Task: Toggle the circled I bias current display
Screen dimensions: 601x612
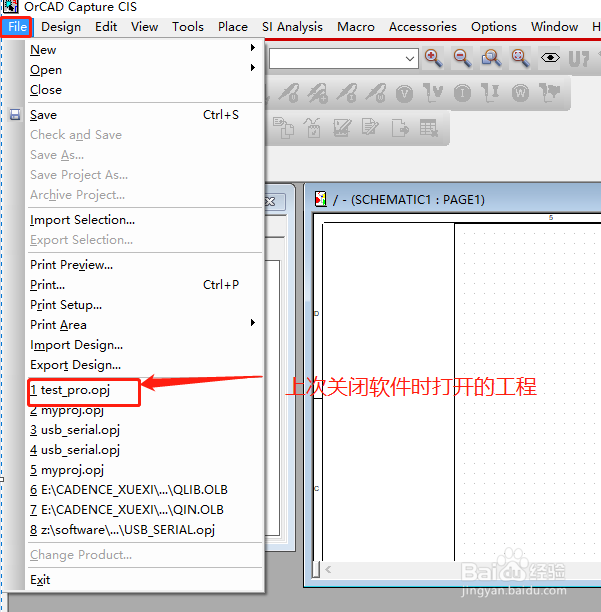Action: 462,94
